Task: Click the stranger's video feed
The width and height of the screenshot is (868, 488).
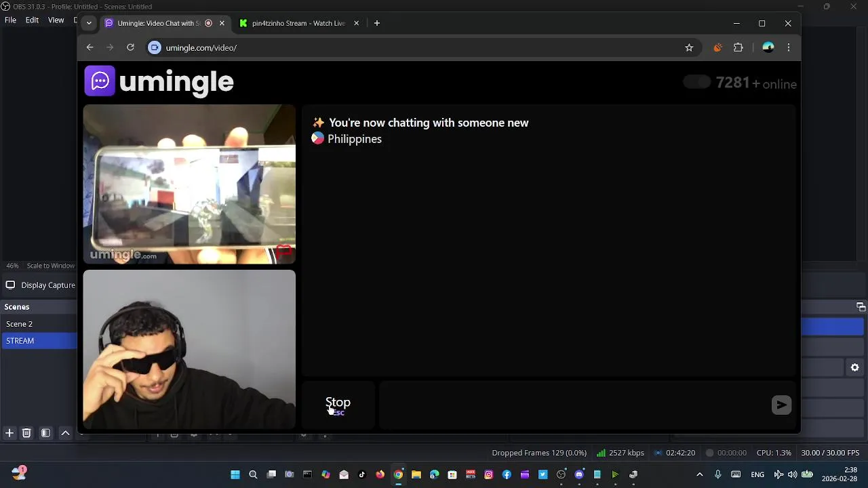Action: (x=189, y=184)
